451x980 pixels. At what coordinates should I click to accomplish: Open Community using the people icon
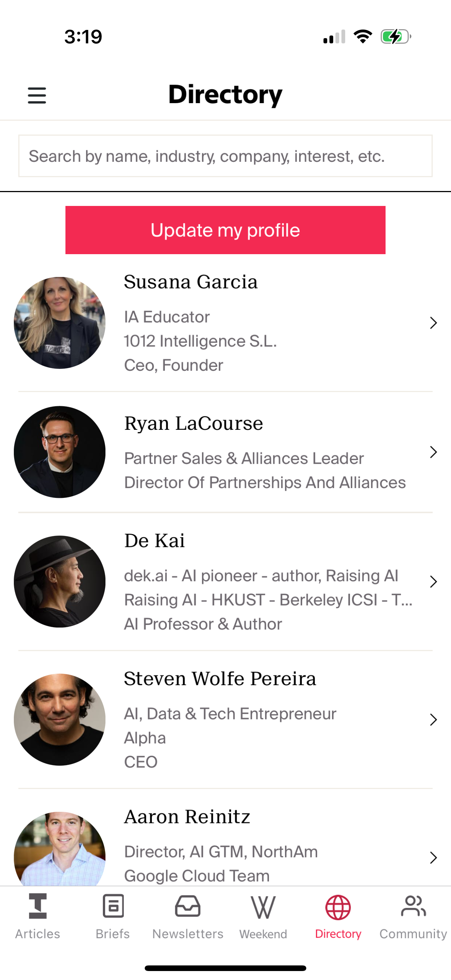click(413, 907)
